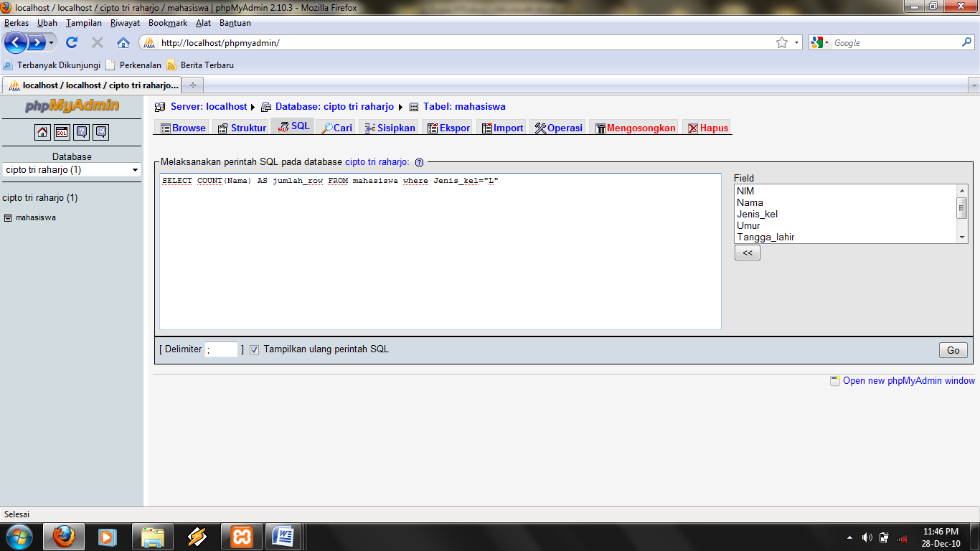Click the Firefox home icon
Image resolution: width=980 pixels, height=551 pixels.
(123, 42)
